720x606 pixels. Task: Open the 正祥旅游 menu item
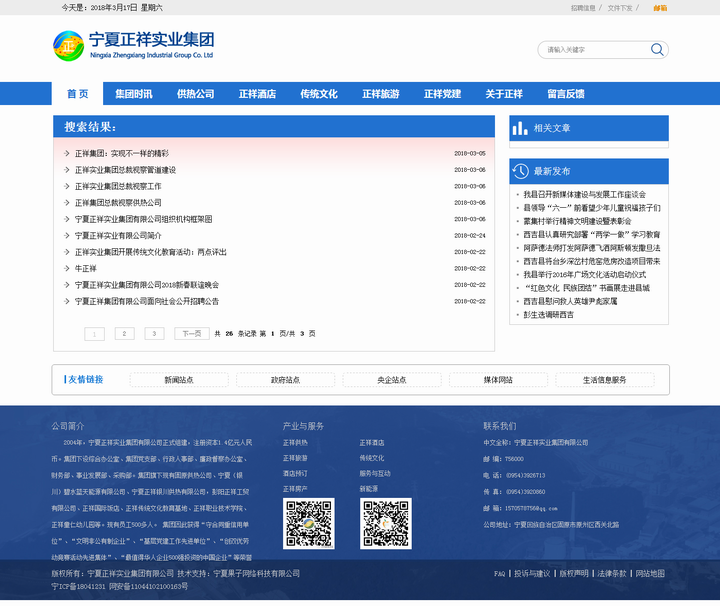coord(381,94)
